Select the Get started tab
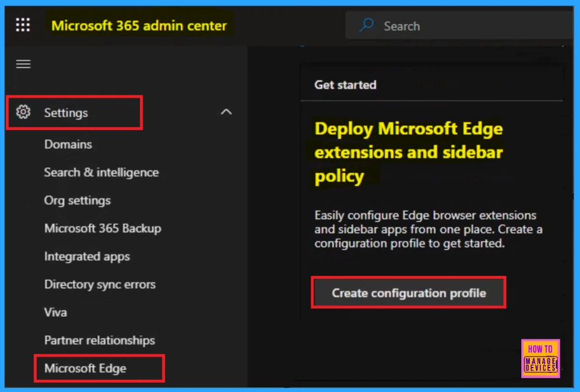This screenshot has height=392, width=580. pos(345,85)
